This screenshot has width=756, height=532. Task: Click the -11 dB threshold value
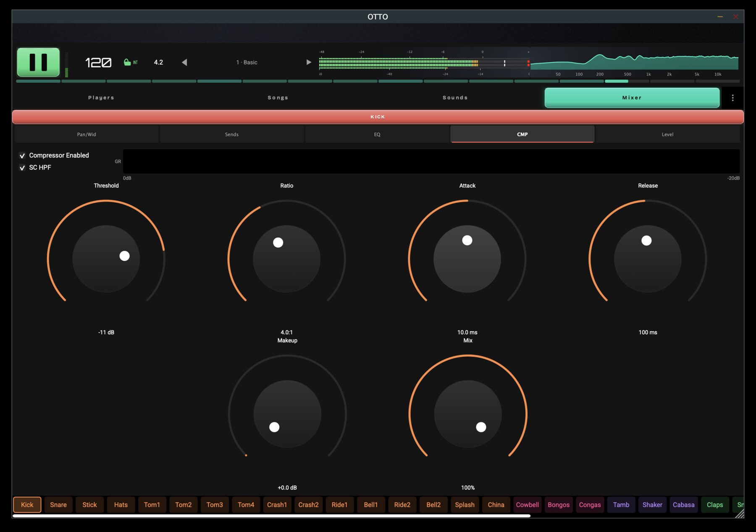coord(106,332)
